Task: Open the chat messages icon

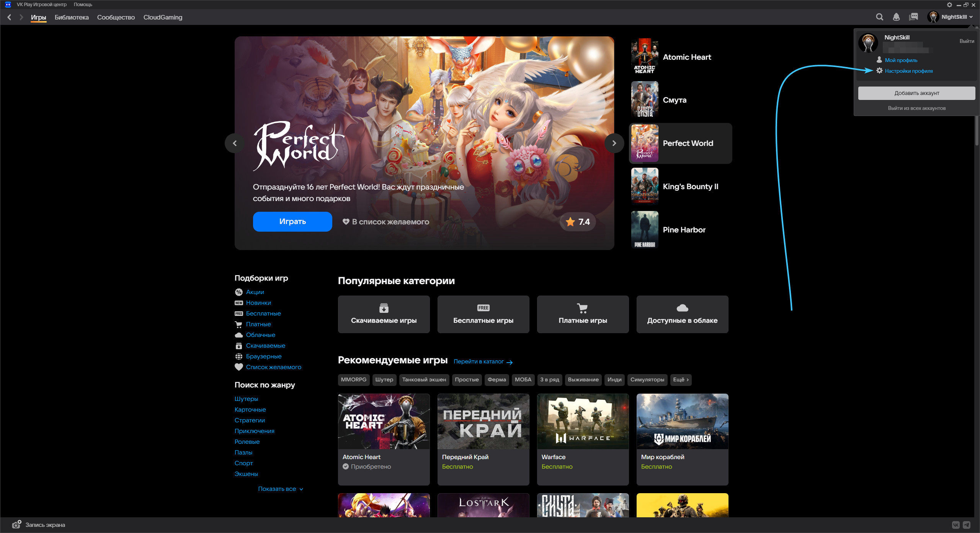Action: click(913, 17)
